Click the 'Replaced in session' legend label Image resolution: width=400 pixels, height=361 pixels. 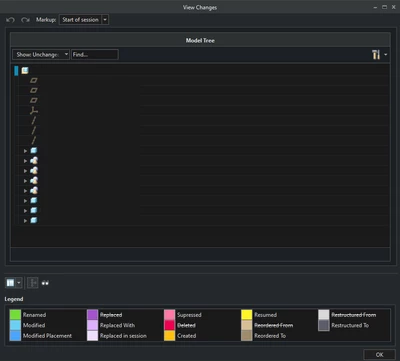123,336
